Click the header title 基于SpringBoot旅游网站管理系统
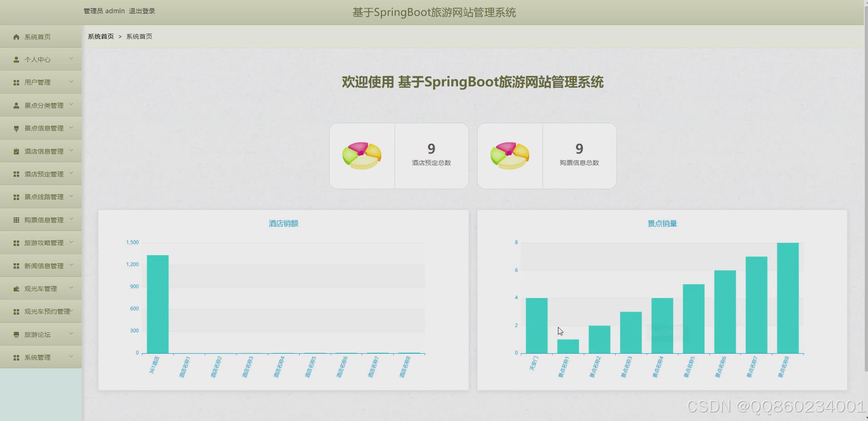 click(x=434, y=12)
